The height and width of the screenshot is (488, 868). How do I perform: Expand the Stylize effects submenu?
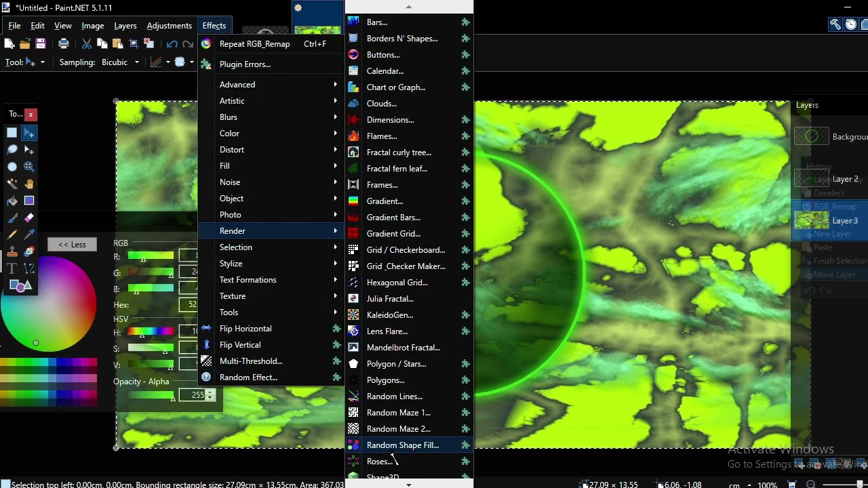tap(272, 264)
